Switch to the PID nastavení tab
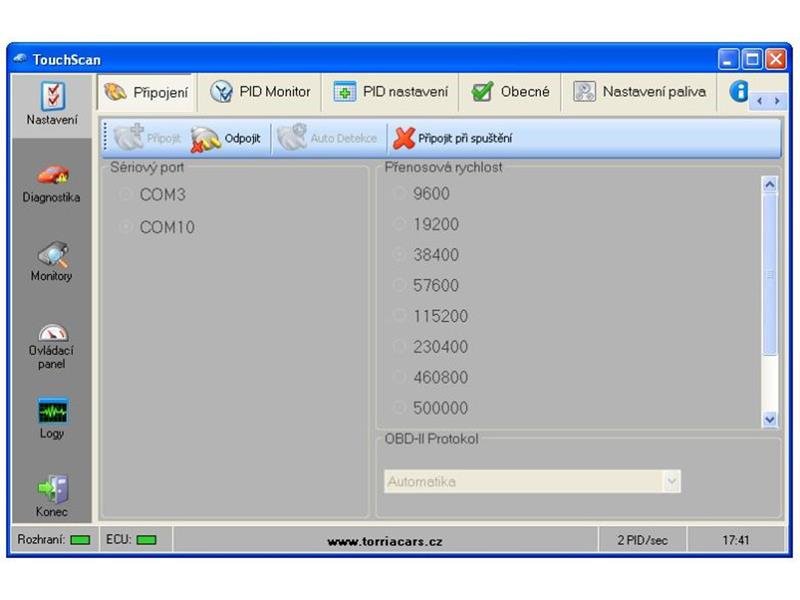 point(390,92)
